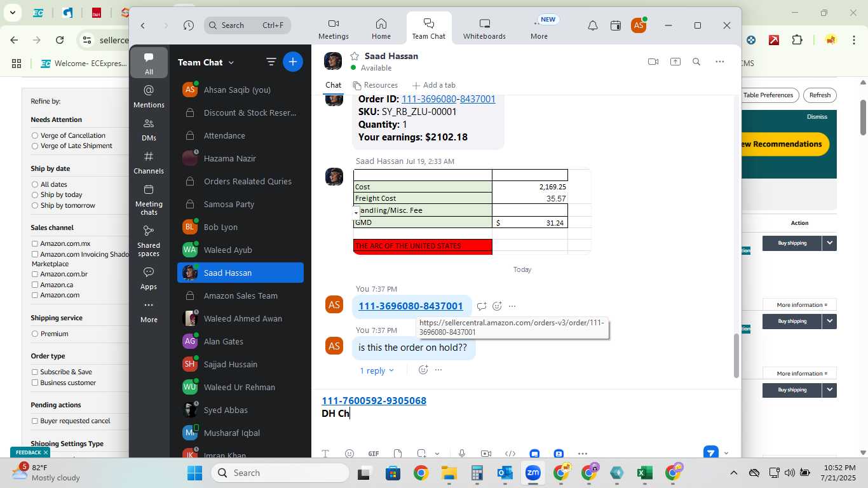Open Waleed Ayub chat
868x488 pixels.
tap(240, 250)
